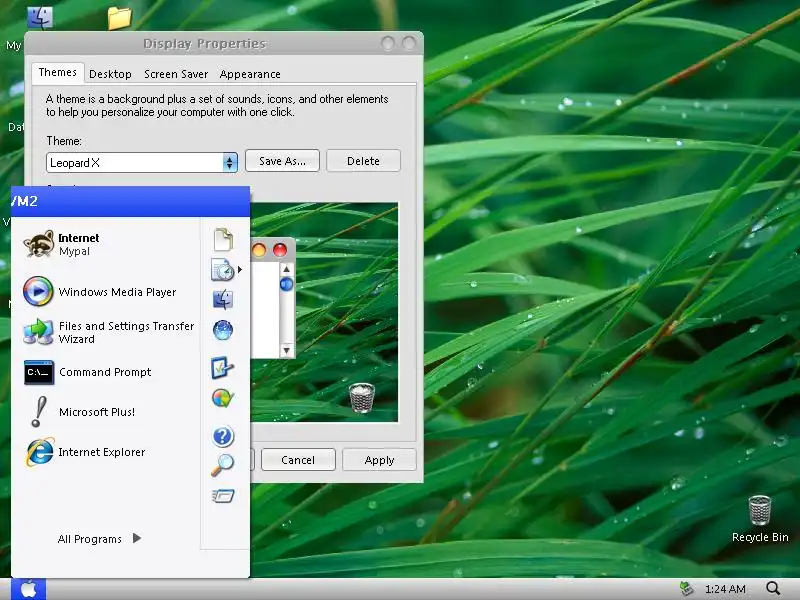Click preview scrollbar down arrow
The width and height of the screenshot is (800, 600).
pos(286,350)
